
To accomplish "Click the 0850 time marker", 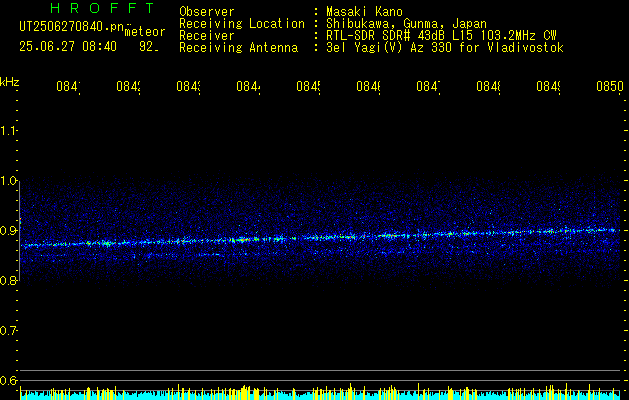I will point(610,86).
